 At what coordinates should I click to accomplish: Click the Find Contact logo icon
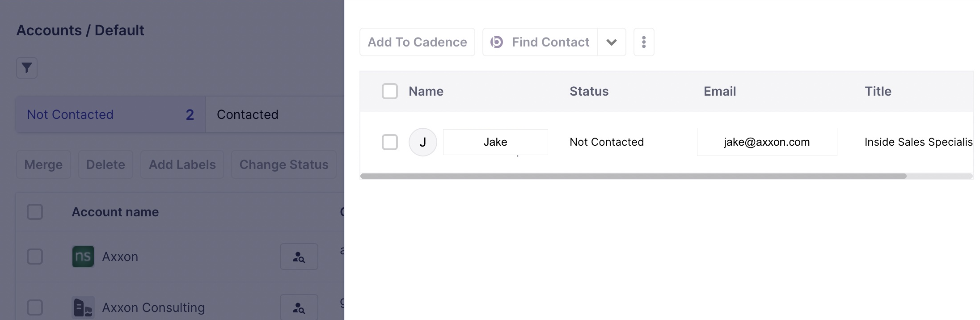tap(497, 42)
